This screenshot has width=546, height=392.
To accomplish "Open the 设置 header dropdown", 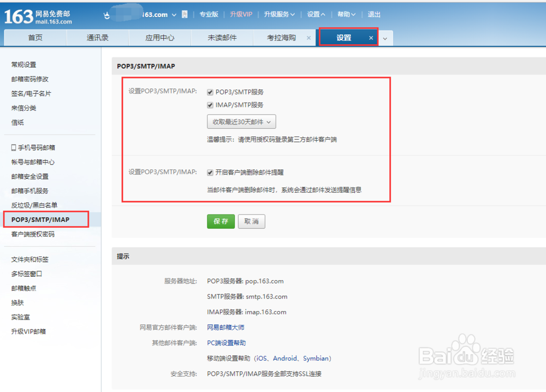I will click(316, 14).
